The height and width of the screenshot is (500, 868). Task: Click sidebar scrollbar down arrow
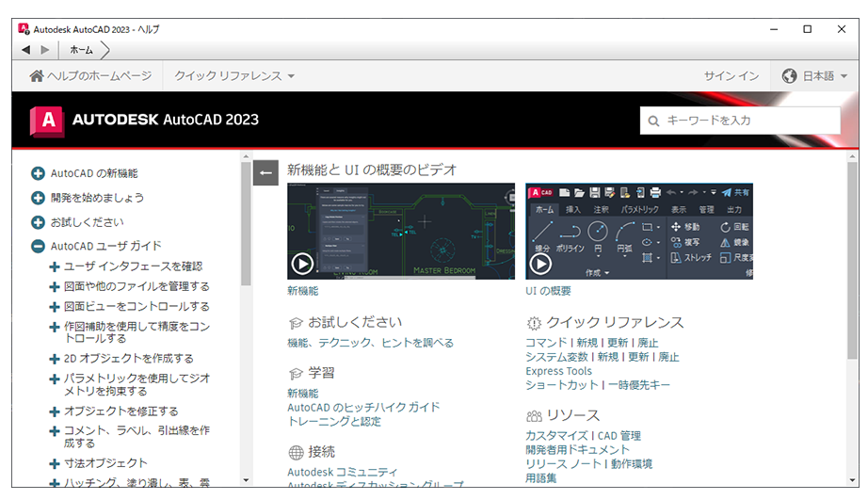point(247,480)
